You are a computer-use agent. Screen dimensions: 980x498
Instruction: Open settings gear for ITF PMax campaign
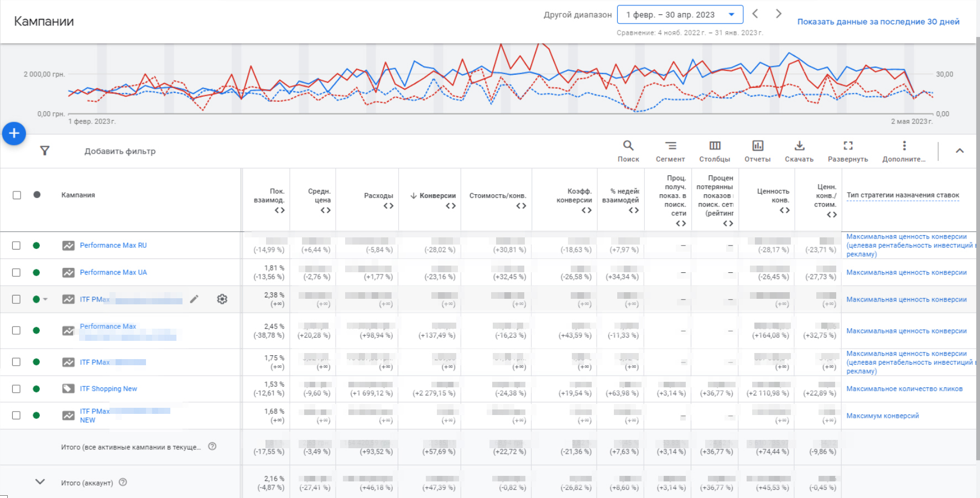[222, 299]
